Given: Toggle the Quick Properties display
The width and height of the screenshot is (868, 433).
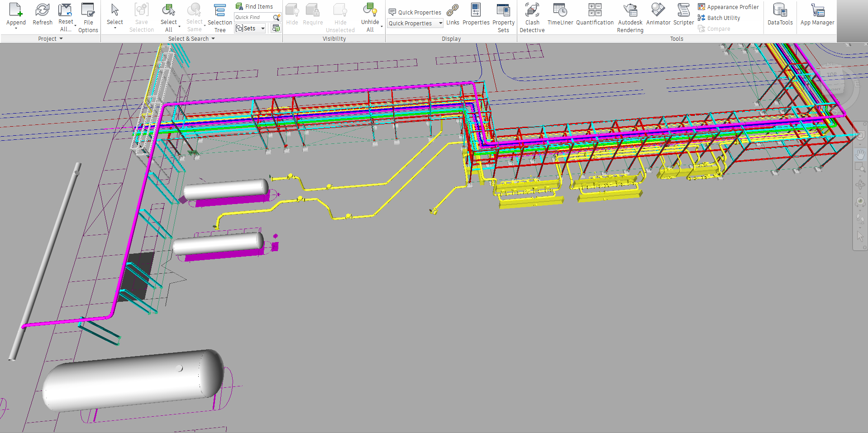Looking at the screenshot, I should coord(415,12).
